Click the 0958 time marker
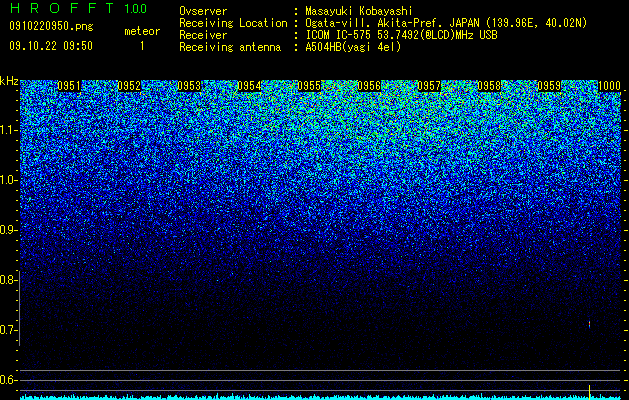 [489, 86]
